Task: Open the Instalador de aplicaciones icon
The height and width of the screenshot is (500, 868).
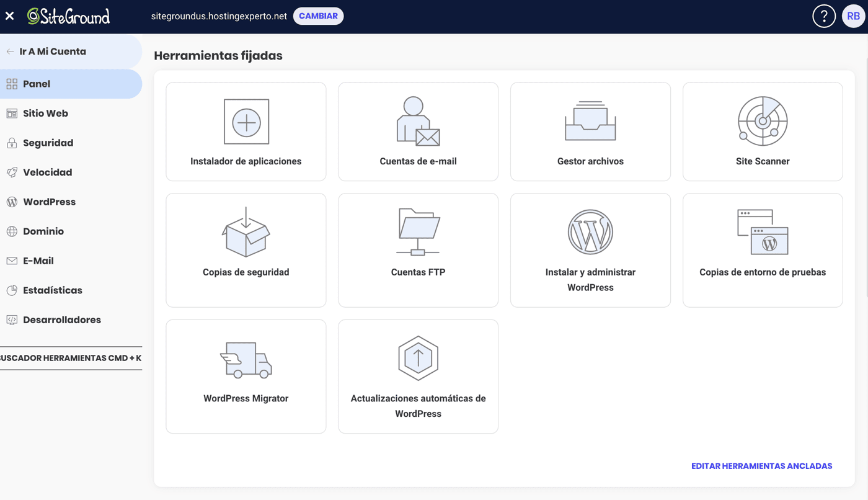Action: (246, 122)
